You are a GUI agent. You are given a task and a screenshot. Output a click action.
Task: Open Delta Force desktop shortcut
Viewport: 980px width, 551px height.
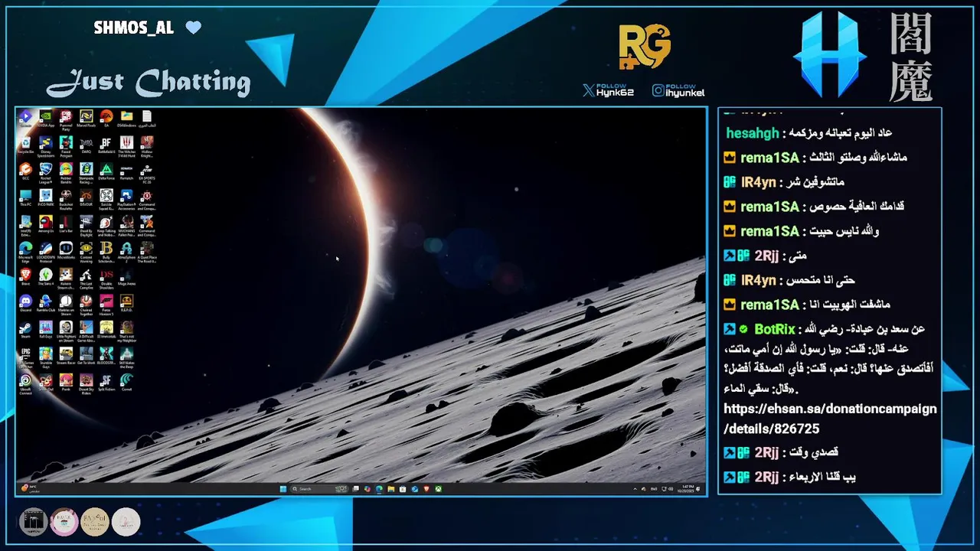[106, 172]
